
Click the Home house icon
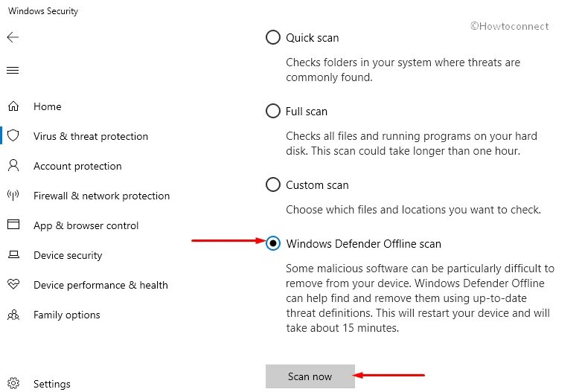tap(13, 106)
